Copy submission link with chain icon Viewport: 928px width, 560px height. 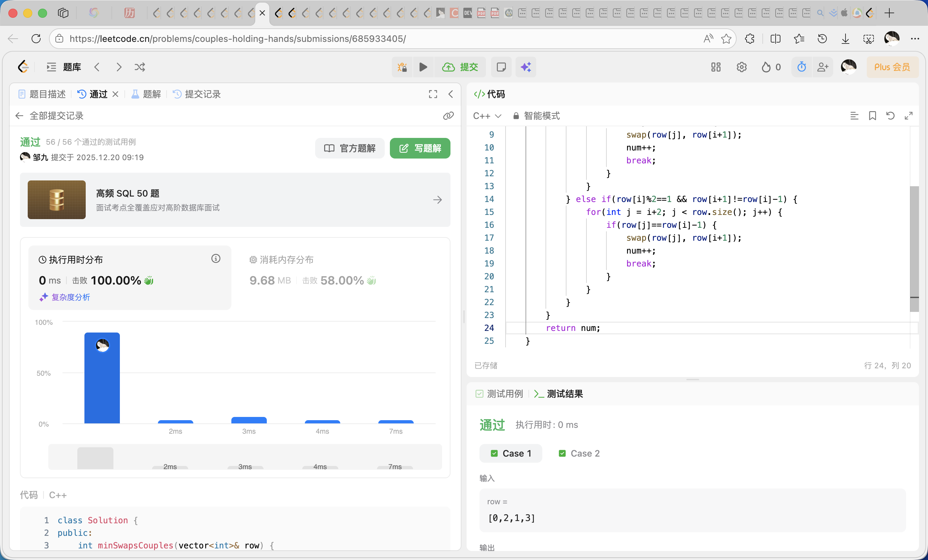(x=448, y=116)
